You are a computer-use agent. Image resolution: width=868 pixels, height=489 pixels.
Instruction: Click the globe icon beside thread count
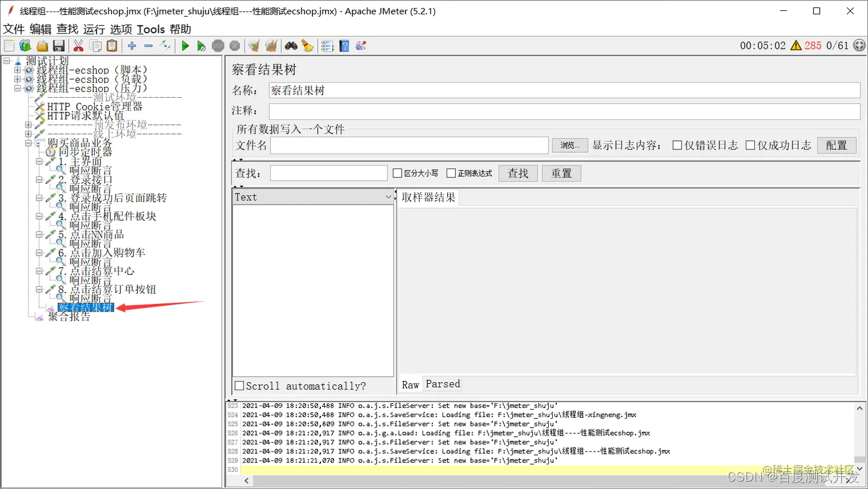[859, 45]
